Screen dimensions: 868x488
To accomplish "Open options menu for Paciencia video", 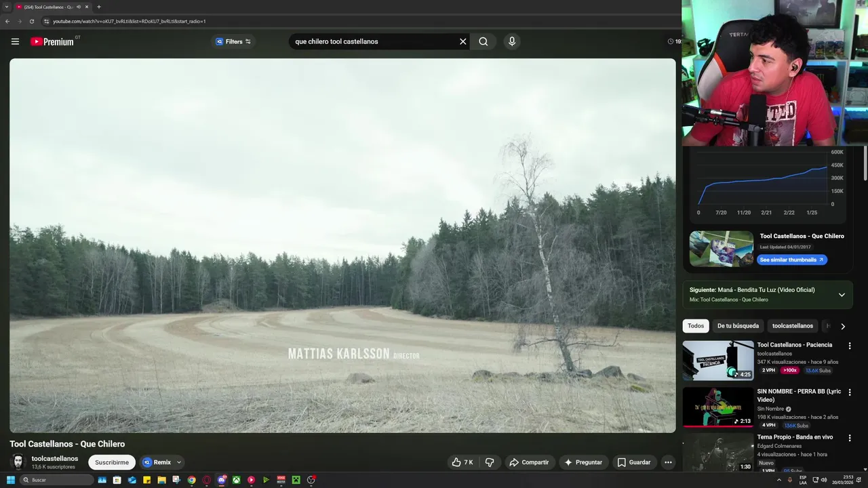I will [x=850, y=346].
